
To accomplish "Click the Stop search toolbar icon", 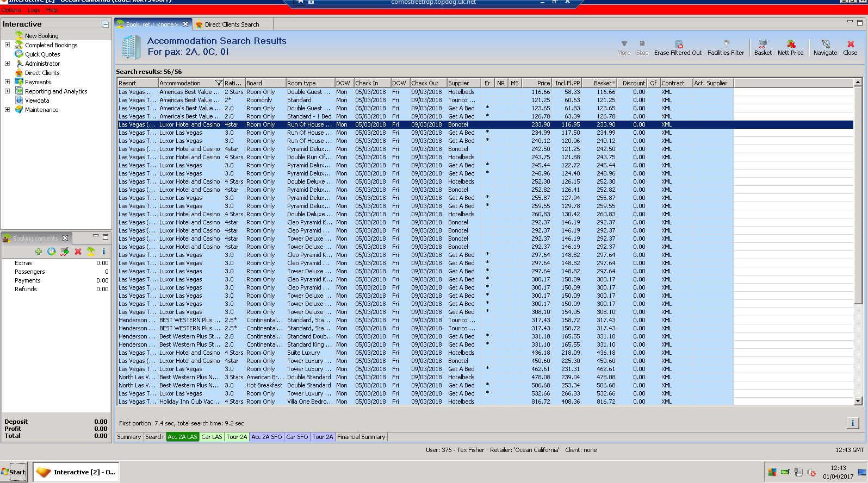I will (x=642, y=44).
